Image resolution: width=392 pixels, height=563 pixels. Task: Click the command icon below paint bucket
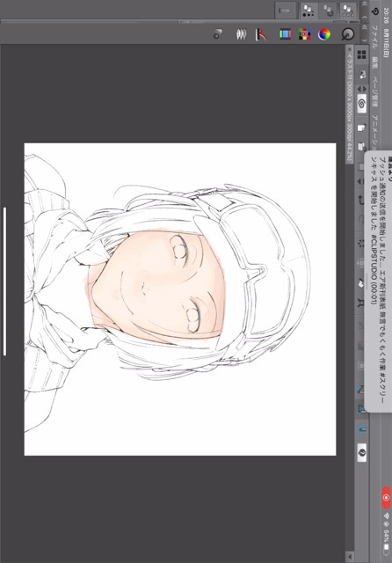tap(360, 303)
